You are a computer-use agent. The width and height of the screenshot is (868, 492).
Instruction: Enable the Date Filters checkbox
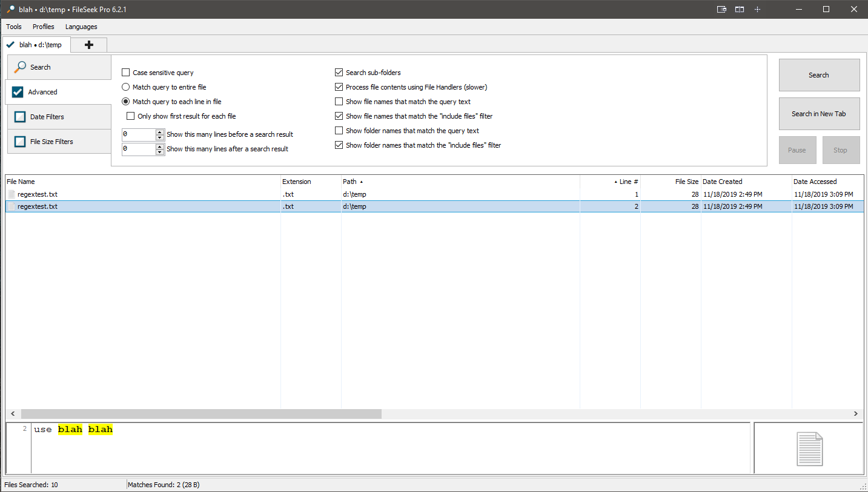[x=20, y=117]
